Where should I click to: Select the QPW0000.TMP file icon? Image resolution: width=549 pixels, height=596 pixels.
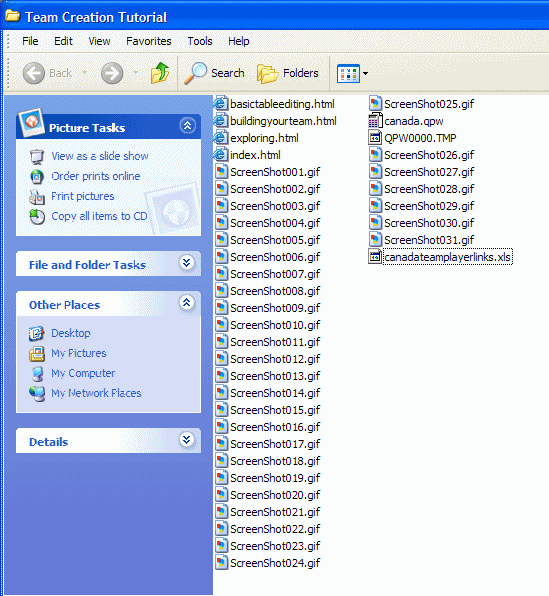[x=375, y=138]
